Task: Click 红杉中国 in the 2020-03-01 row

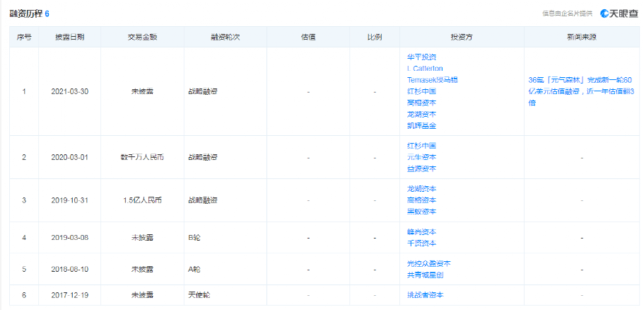Action: [421, 145]
